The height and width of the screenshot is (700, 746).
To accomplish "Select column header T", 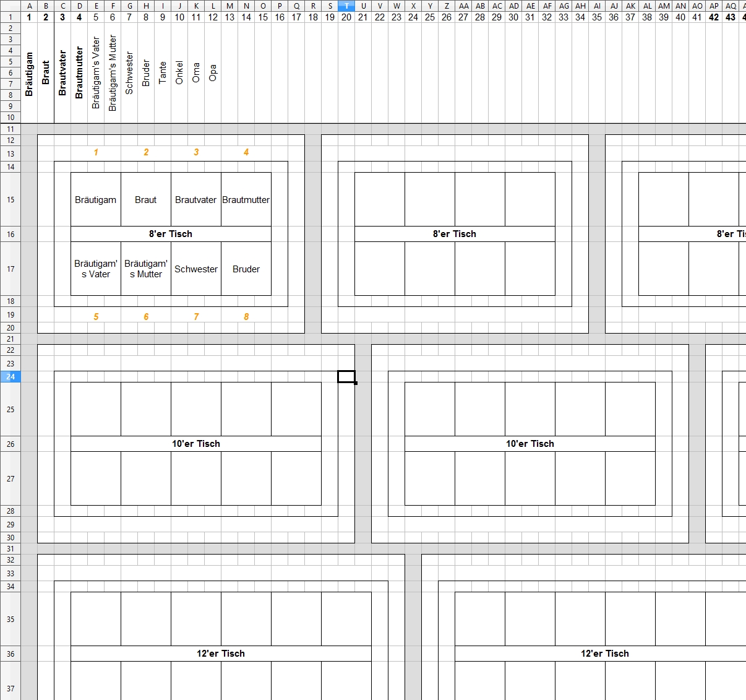I will [346, 6].
